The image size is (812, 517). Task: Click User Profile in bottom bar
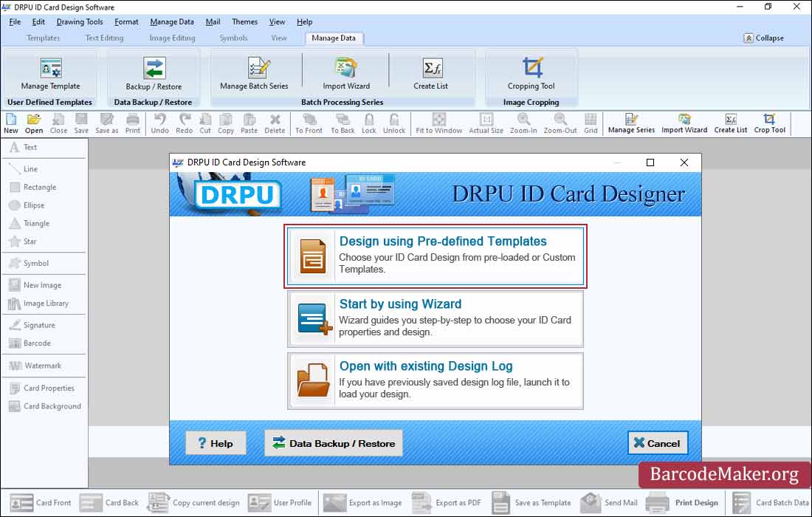tap(280, 502)
